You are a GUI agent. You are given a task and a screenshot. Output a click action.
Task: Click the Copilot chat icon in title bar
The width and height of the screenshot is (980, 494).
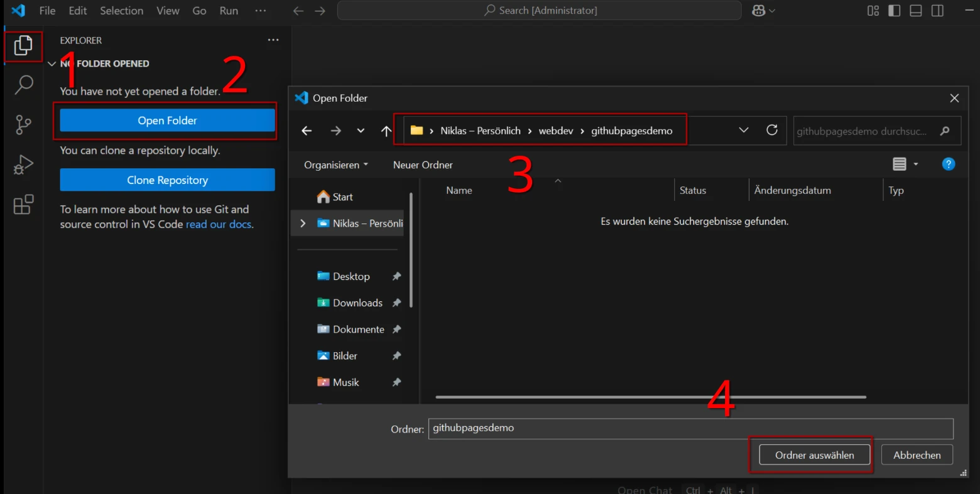(759, 11)
